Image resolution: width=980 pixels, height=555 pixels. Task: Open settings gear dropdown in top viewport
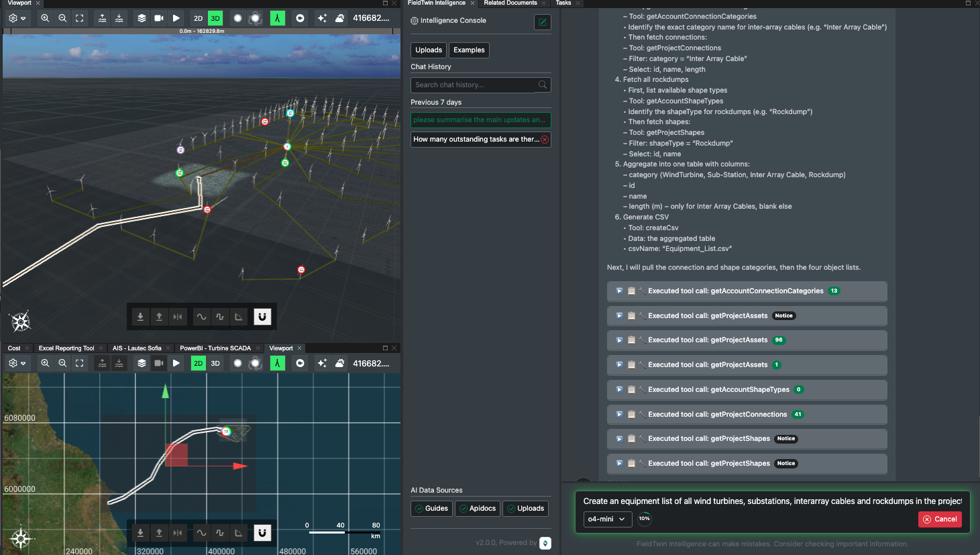[16, 18]
